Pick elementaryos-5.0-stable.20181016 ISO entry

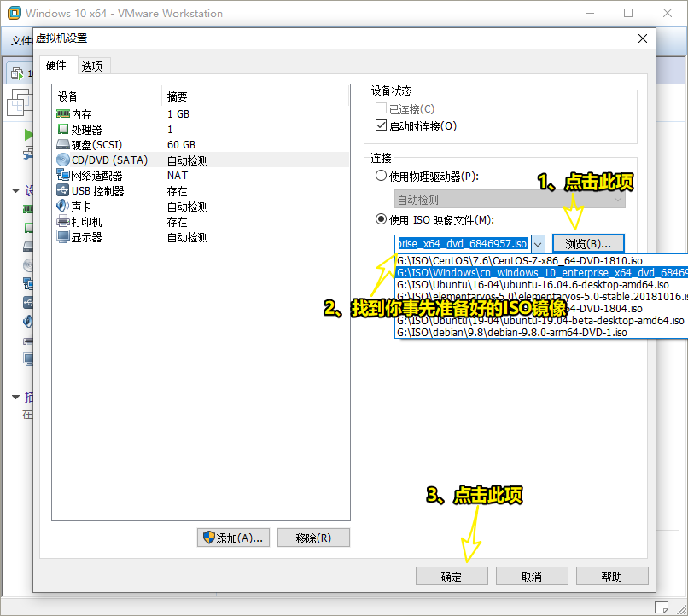pyautogui.click(x=541, y=296)
